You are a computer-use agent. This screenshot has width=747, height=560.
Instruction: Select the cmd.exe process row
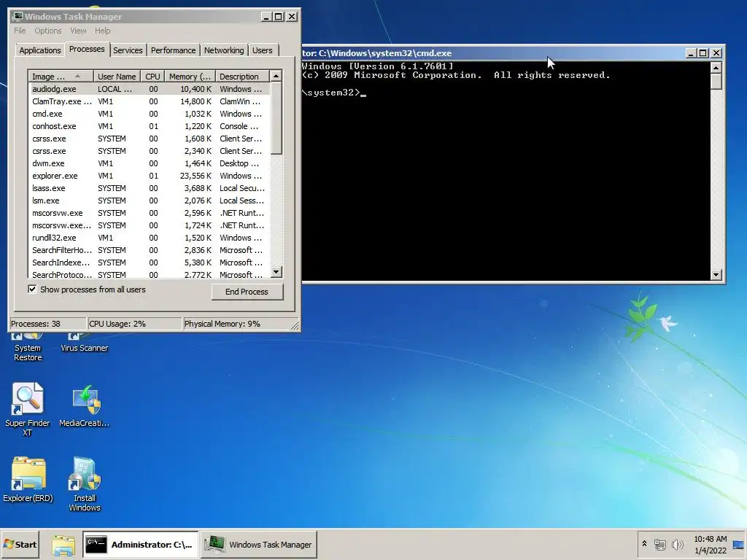point(149,114)
